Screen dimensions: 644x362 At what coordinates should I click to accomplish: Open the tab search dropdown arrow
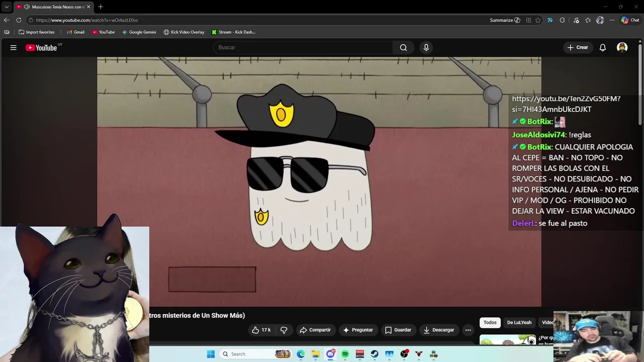[7, 7]
